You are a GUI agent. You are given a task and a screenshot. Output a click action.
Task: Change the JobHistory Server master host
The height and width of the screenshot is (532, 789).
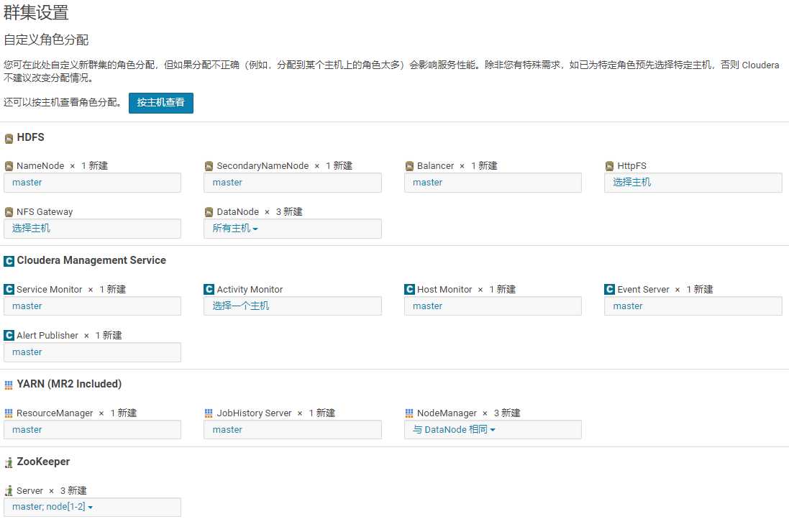tap(292, 429)
